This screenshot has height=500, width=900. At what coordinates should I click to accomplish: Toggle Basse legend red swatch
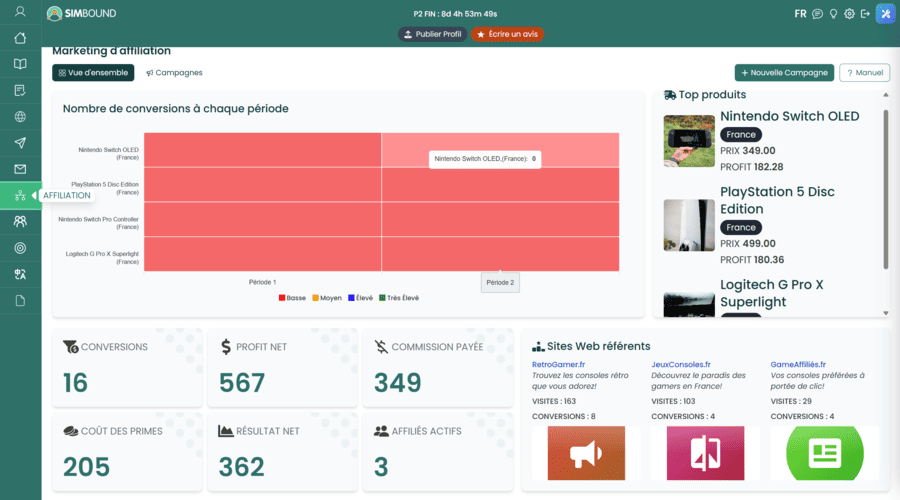tap(282, 298)
